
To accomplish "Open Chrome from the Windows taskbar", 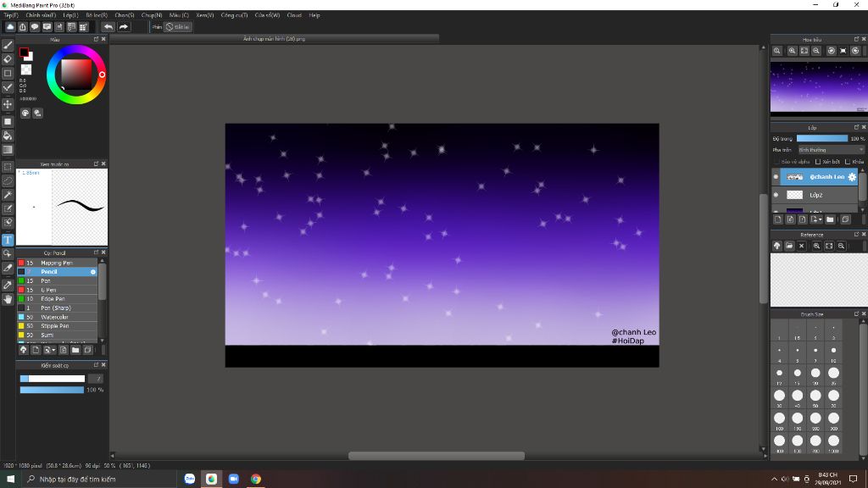I will pyautogui.click(x=256, y=480).
